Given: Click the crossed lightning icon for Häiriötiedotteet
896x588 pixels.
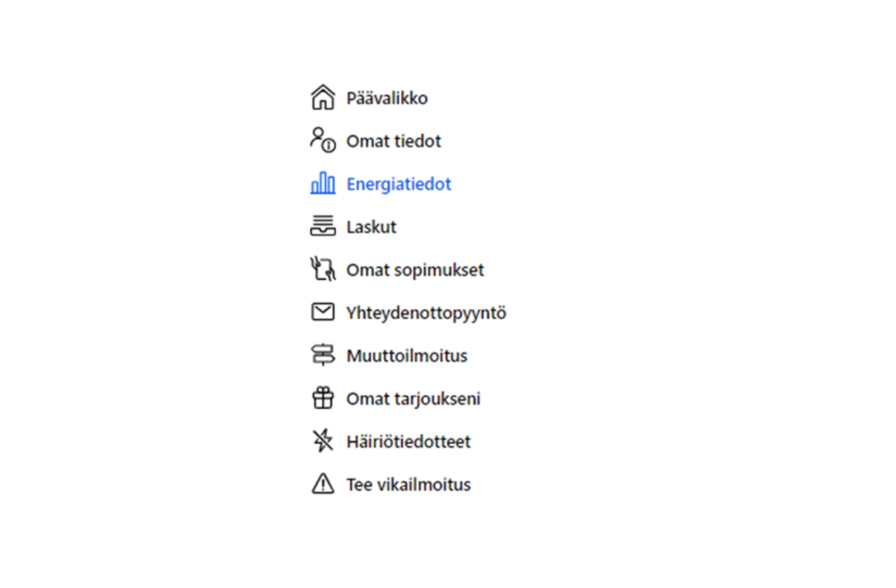Looking at the screenshot, I should 323,441.
